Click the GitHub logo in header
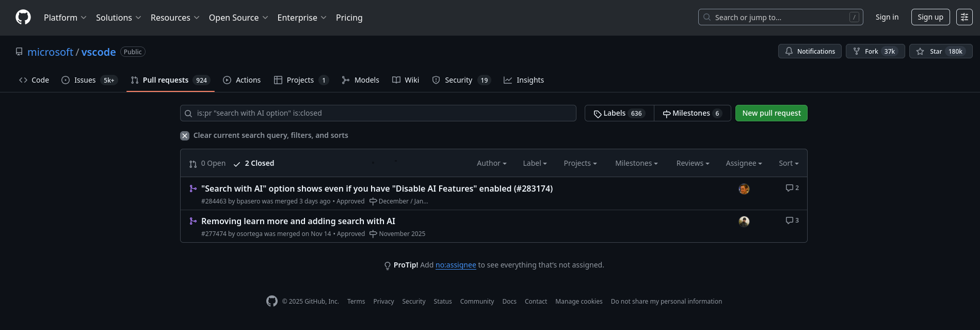This screenshot has width=980, height=330. coord(23,17)
